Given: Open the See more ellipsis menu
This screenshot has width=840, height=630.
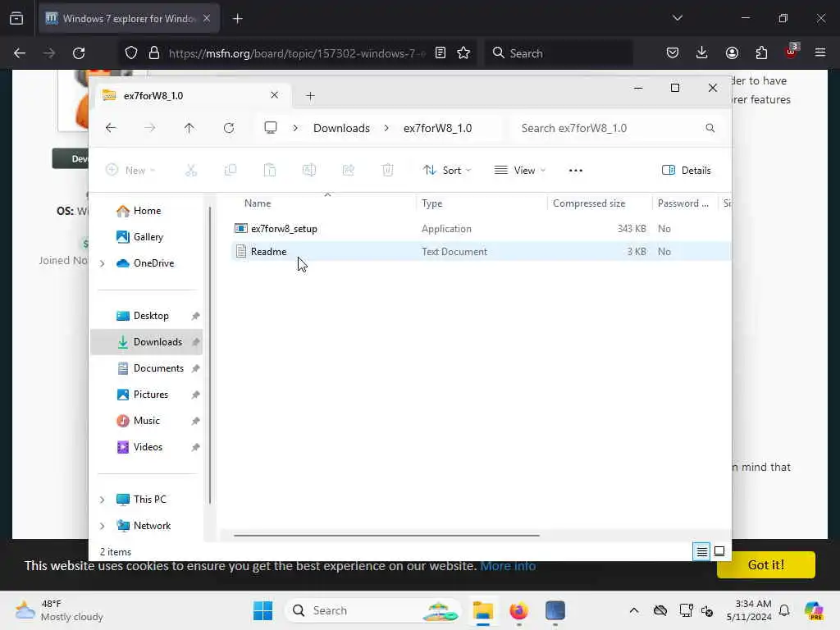Looking at the screenshot, I should pyautogui.click(x=575, y=171).
